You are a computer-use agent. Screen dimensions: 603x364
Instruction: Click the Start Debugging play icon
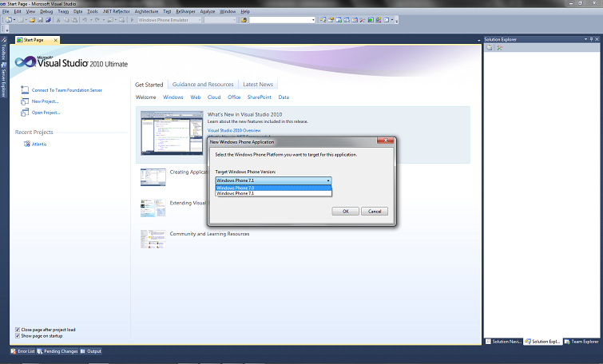point(132,20)
